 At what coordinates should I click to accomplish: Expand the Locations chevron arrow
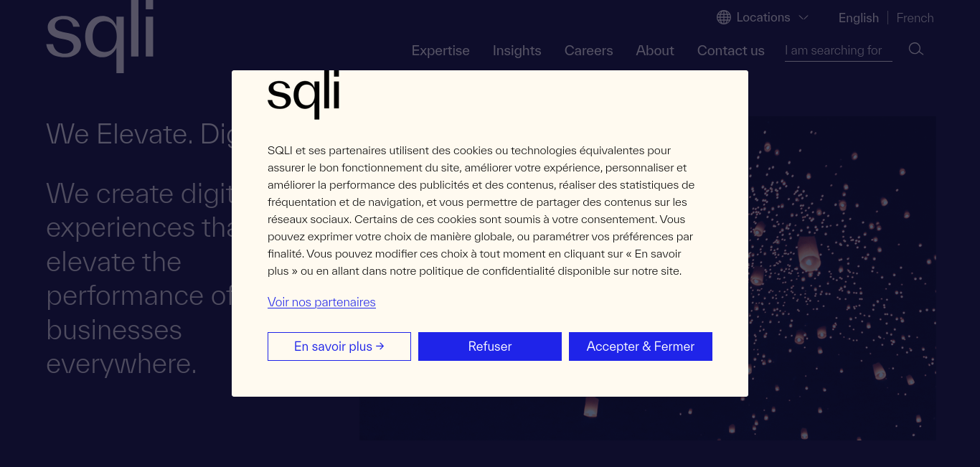tap(804, 17)
